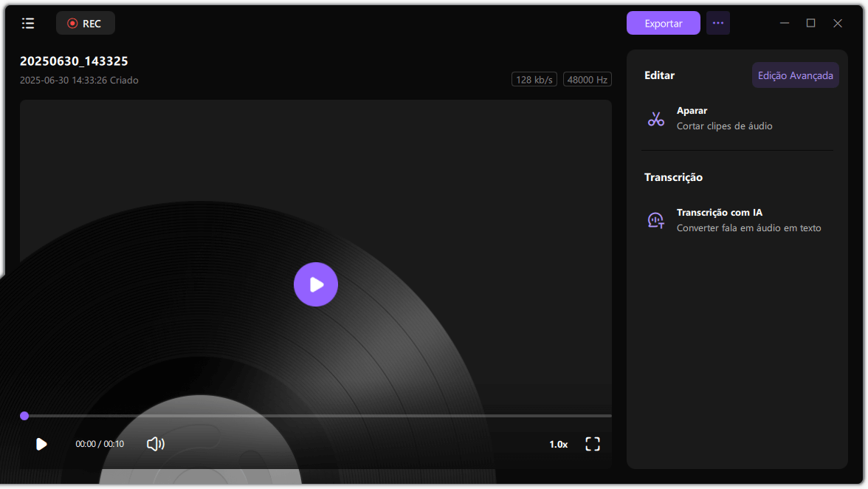Click the AI transcription icon

pos(656,220)
